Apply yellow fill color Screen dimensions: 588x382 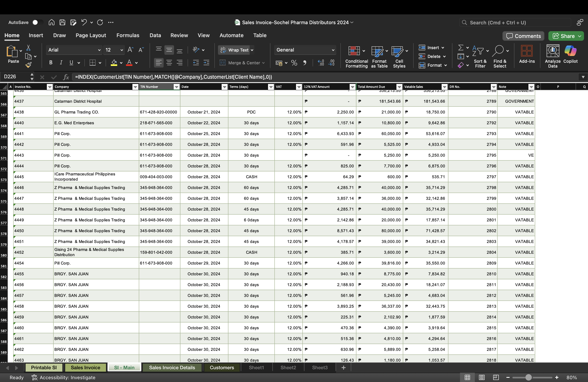(114, 63)
